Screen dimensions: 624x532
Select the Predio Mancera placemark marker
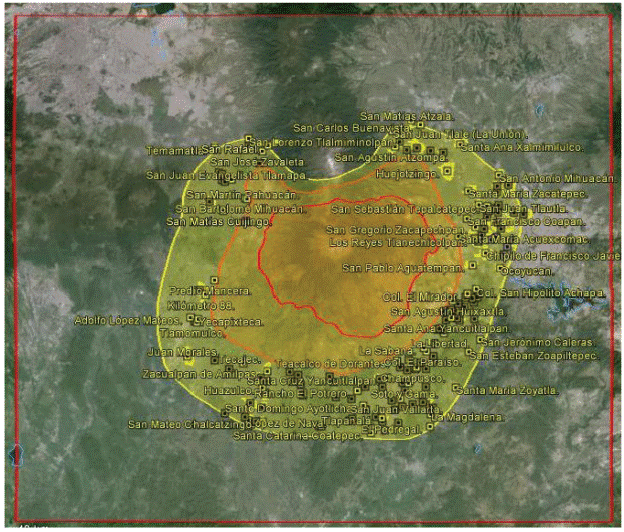point(214,280)
